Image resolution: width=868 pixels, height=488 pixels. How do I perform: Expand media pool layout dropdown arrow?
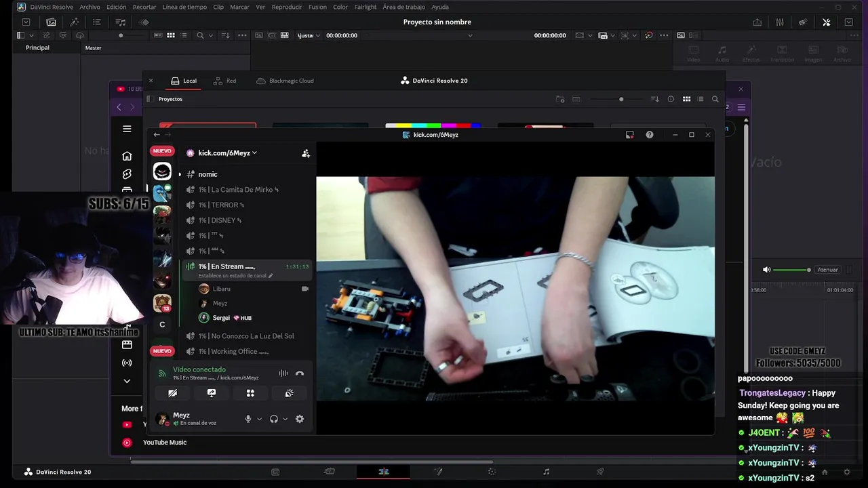[31, 35]
